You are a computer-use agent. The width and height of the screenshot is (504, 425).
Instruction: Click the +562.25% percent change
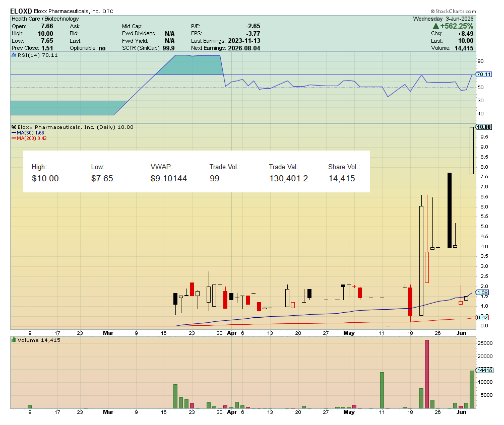pyautogui.click(x=457, y=26)
